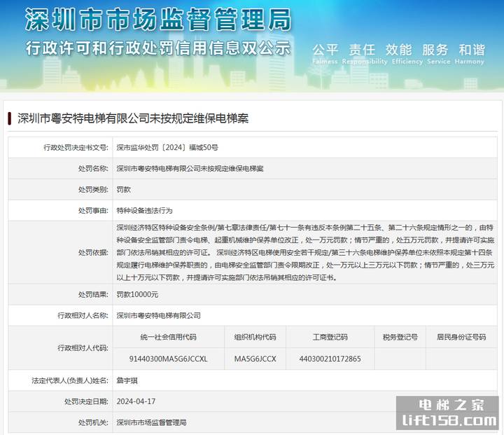Click the slogan word 服务 Service
504x435 pixels.
[438, 54]
